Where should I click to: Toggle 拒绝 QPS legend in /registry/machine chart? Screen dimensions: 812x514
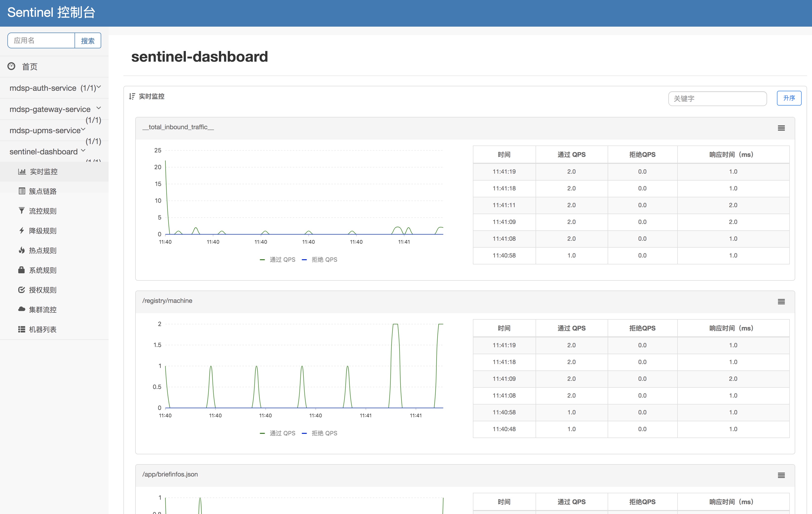tap(319, 433)
